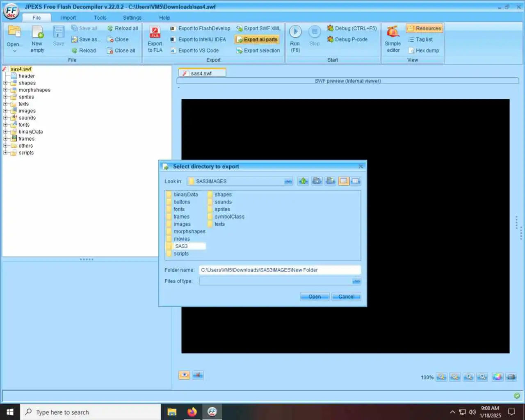The width and height of the screenshot is (525, 420).
Task: Select the sas4.swf document tab
Action: point(202,73)
